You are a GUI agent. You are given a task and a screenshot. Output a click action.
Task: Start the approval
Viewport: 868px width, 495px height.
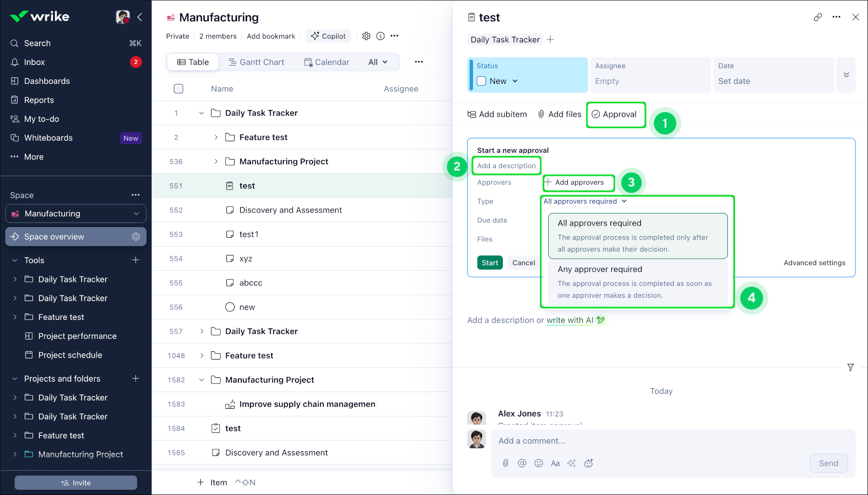click(x=490, y=263)
